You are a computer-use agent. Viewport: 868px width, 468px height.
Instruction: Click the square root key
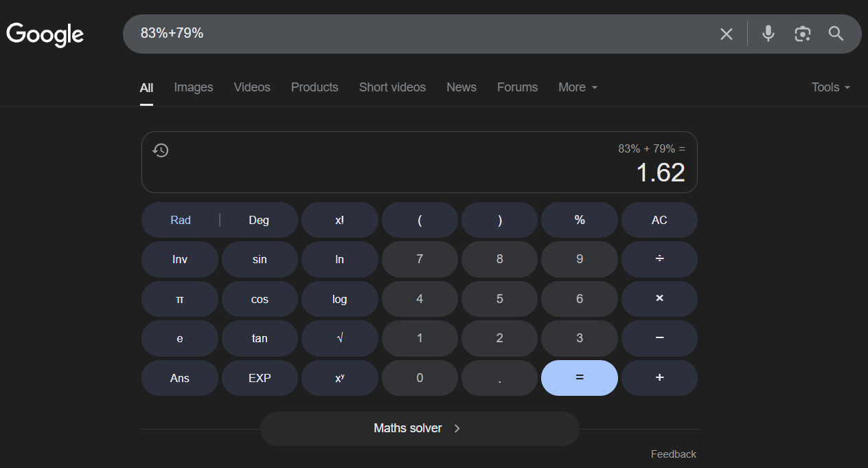(x=340, y=339)
